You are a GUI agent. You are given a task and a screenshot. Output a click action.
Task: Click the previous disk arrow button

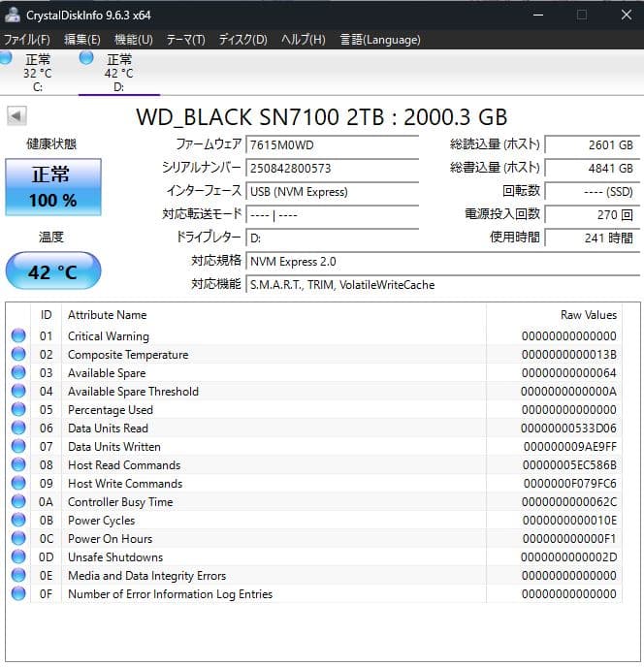pyautogui.click(x=16, y=115)
